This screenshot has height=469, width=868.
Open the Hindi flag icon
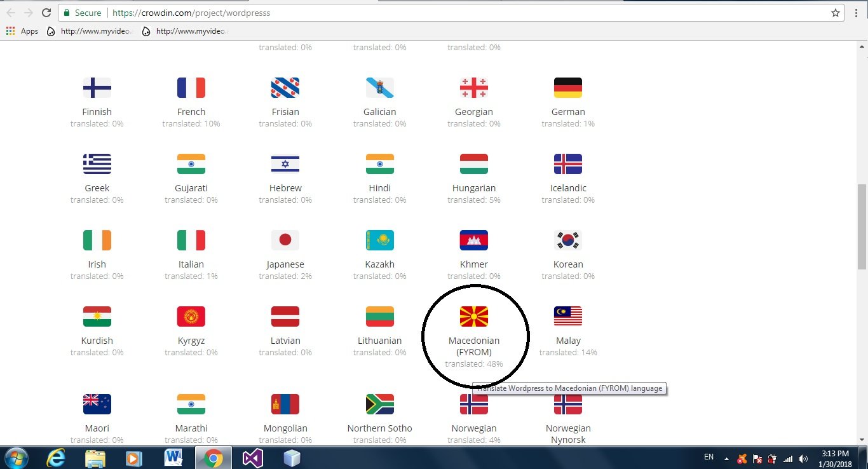coord(380,164)
